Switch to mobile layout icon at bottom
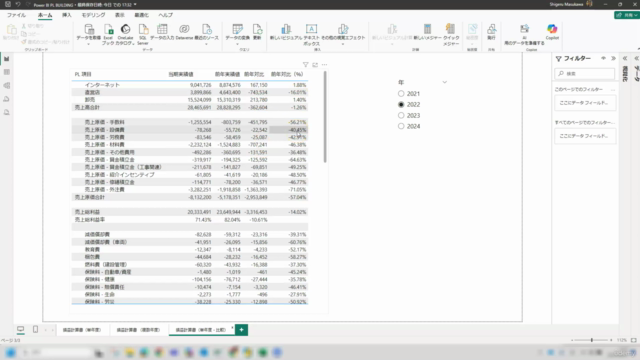 (36, 329)
